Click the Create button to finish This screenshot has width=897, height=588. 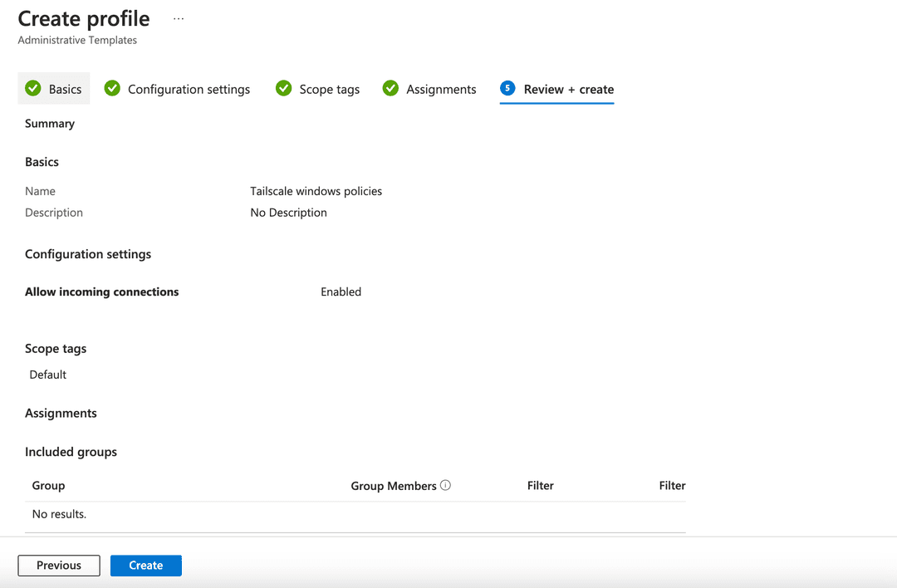point(145,565)
